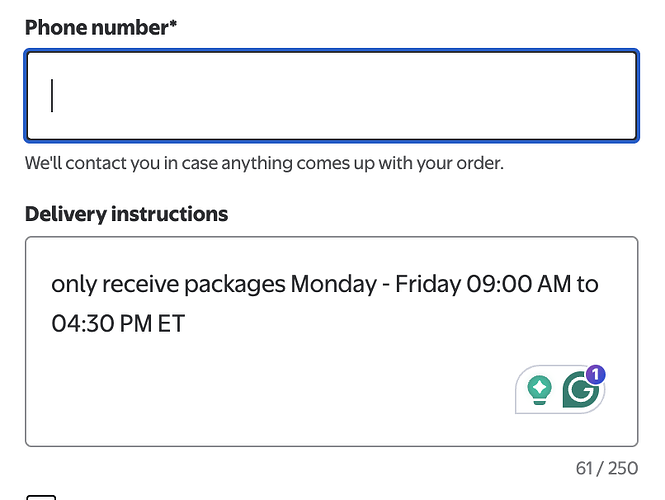Place cursor on 04:30 PM text

click(x=101, y=324)
